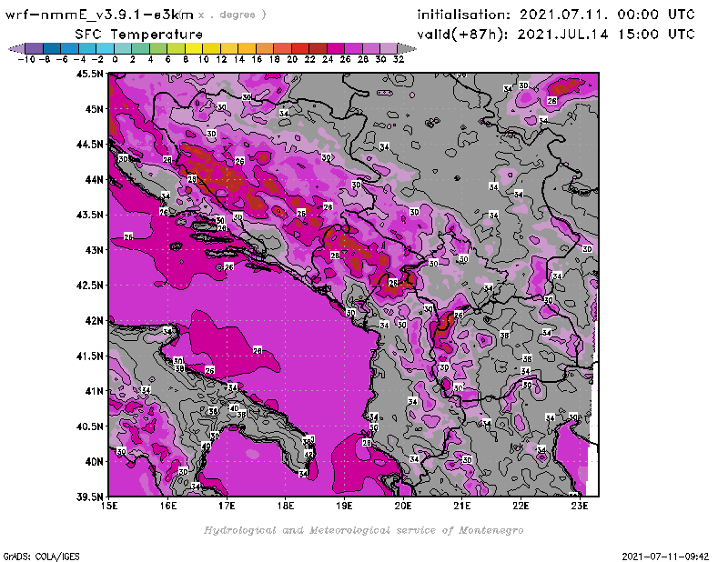Click the '39.5N' latitude label
The width and height of the screenshot is (728, 562).
[x=90, y=497]
